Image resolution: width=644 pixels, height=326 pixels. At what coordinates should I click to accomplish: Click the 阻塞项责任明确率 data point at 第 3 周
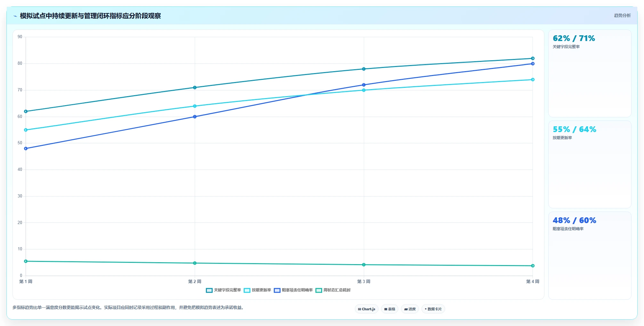pos(364,85)
